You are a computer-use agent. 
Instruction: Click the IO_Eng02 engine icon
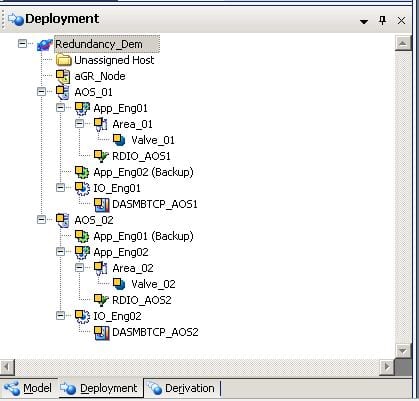pyautogui.click(x=82, y=316)
